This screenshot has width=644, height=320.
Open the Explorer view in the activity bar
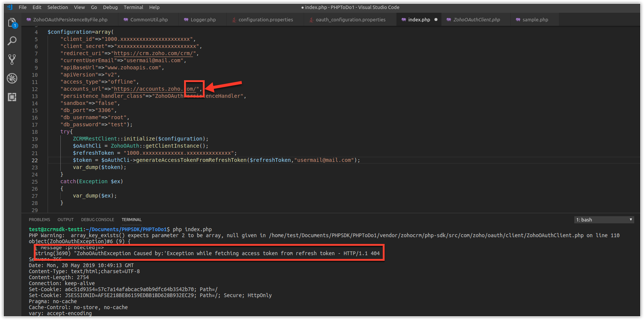(12, 22)
